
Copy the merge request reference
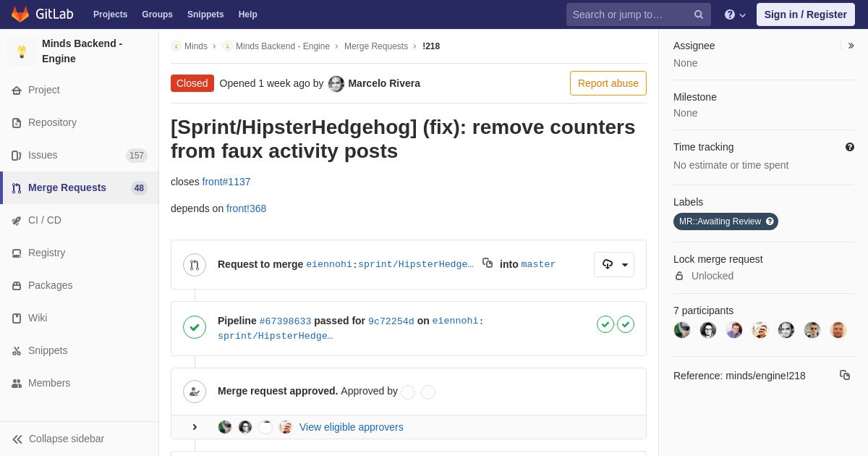point(845,375)
